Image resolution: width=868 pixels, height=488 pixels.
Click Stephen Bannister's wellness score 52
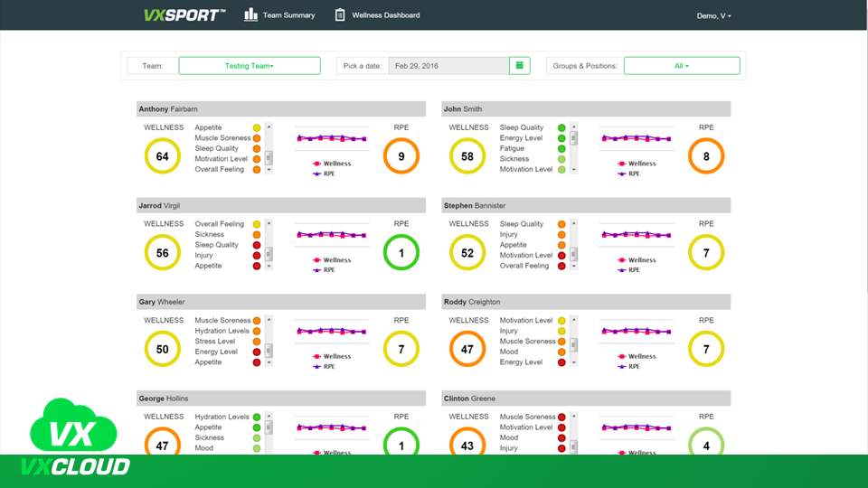click(467, 252)
